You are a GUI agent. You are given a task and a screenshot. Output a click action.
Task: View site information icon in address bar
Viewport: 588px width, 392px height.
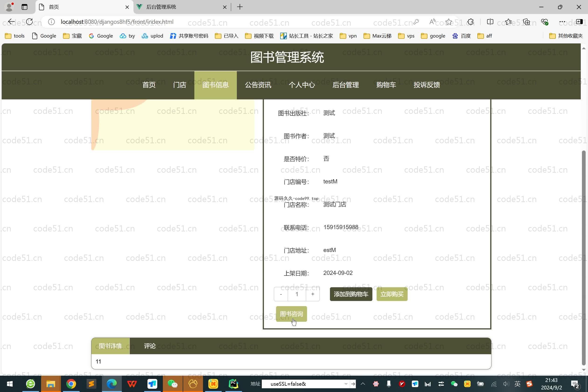coord(51,22)
